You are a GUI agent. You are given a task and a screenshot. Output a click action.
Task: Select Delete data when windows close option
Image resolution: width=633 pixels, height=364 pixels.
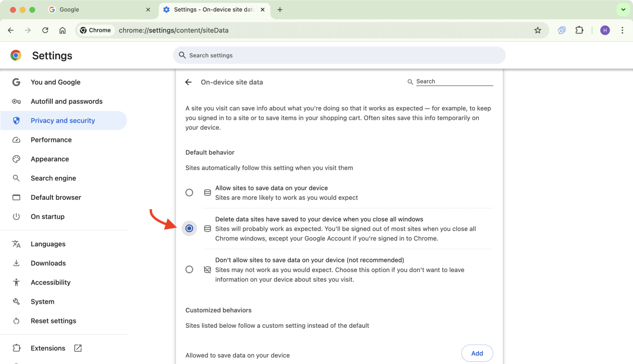(189, 229)
